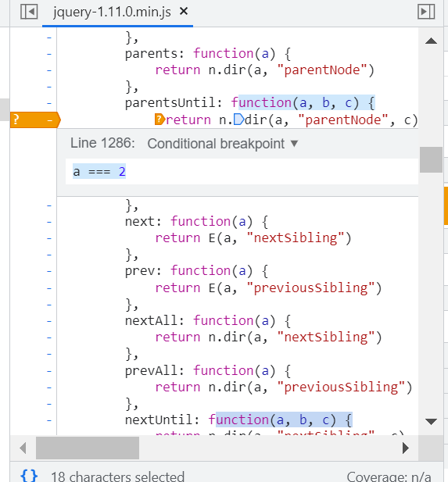Click the 'prevAll: function(a) {' line
Image resolution: width=448 pixels, height=482 pixels.
(x=208, y=371)
